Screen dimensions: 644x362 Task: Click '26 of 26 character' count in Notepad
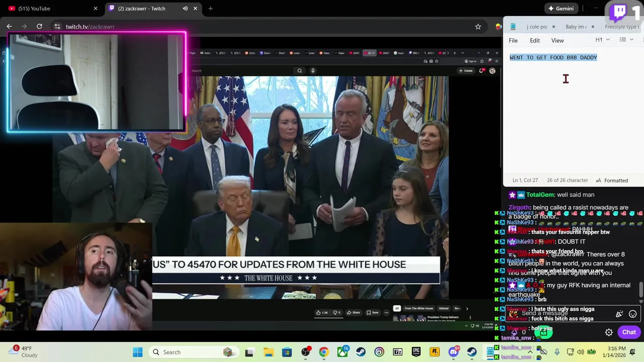567,180
